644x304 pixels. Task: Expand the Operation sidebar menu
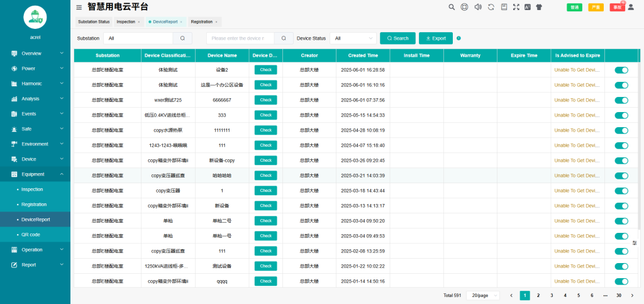click(35, 250)
